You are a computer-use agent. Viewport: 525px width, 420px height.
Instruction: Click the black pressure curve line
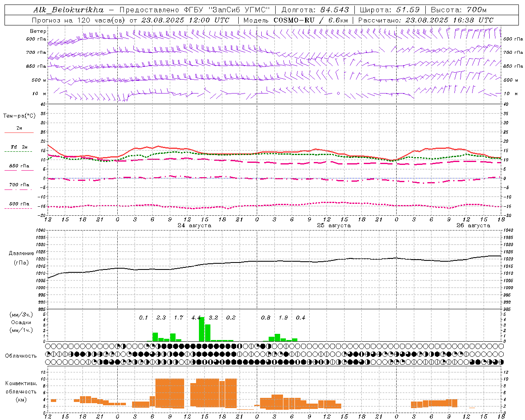275,261
